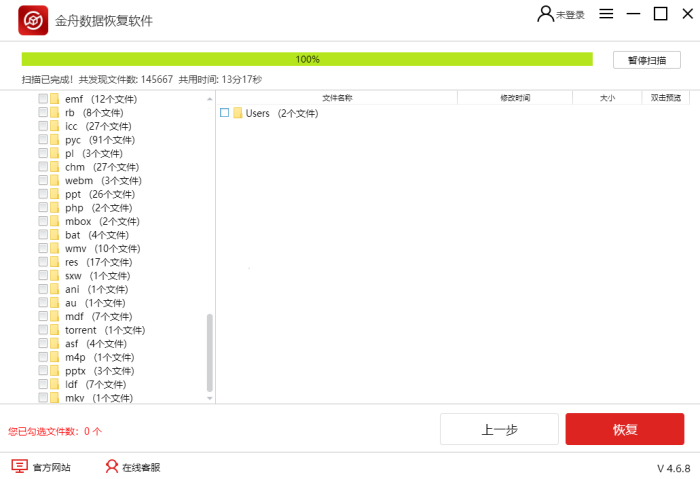The height and width of the screenshot is (479, 700).
Task: Click the emf folder icon
Action: [x=54, y=99]
